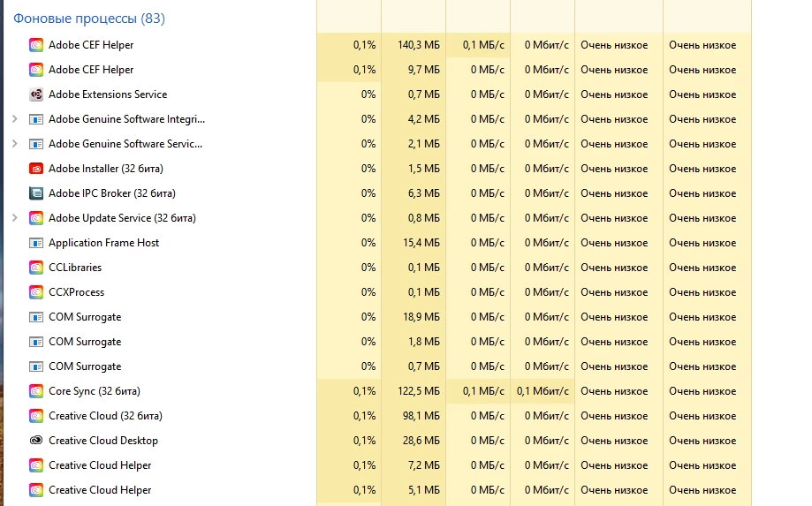Click the 0,1 МБ/с disk value for Core Sync
This screenshot has height=506, width=812.
click(483, 391)
